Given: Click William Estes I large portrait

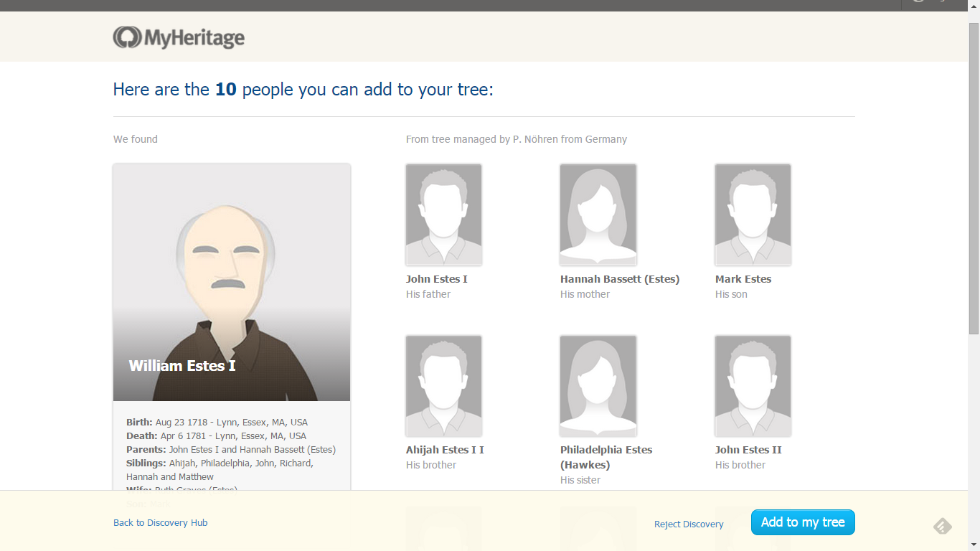Looking at the screenshot, I should [x=232, y=283].
